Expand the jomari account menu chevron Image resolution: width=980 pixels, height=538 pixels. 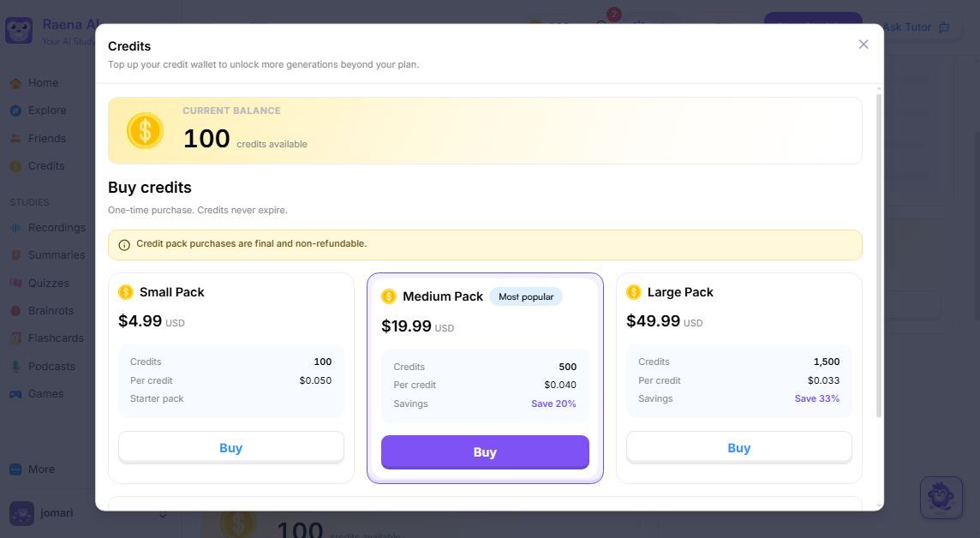pos(163,514)
